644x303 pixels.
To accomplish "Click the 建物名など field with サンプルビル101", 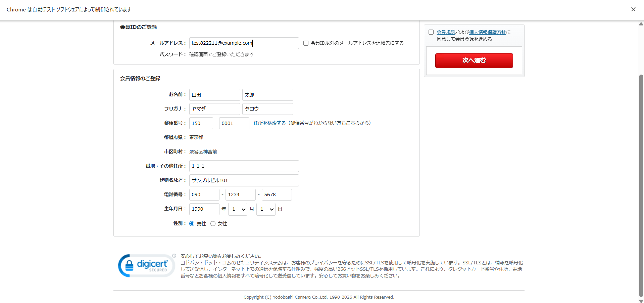I will [x=244, y=180].
